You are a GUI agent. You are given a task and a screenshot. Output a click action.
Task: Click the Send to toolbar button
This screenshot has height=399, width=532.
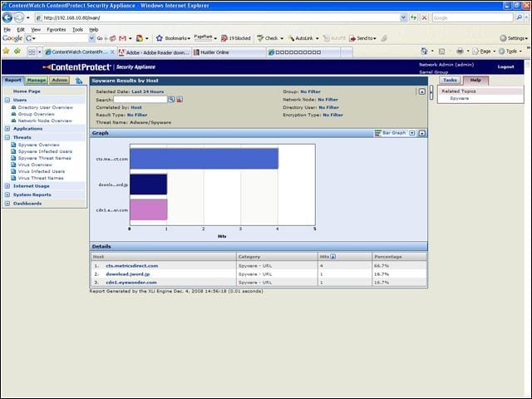[362, 38]
